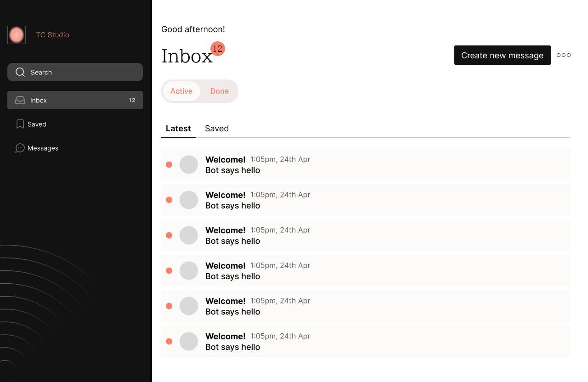Open the three-dot more options menu

(564, 55)
